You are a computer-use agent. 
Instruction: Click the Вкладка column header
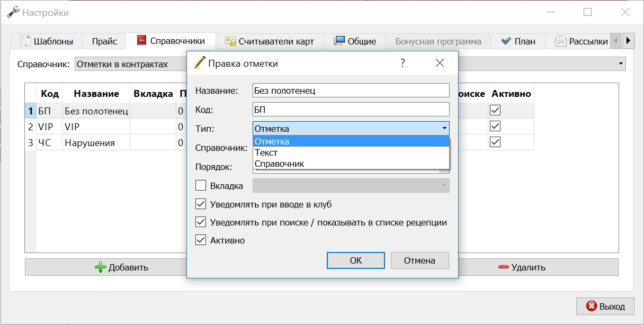[153, 94]
